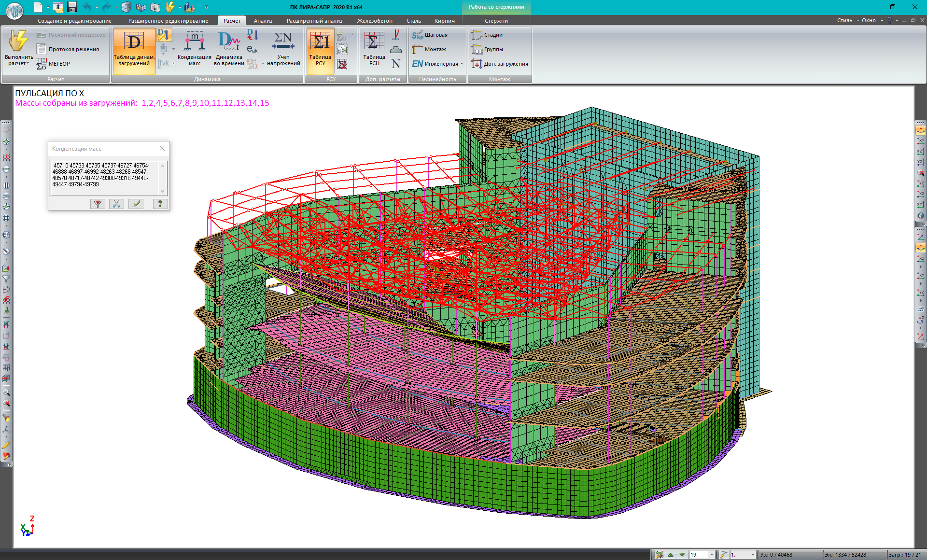The height and width of the screenshot is (560, 927).
Task: Open the Железобетон ribbon tab
Action: (x=375, y=21)
